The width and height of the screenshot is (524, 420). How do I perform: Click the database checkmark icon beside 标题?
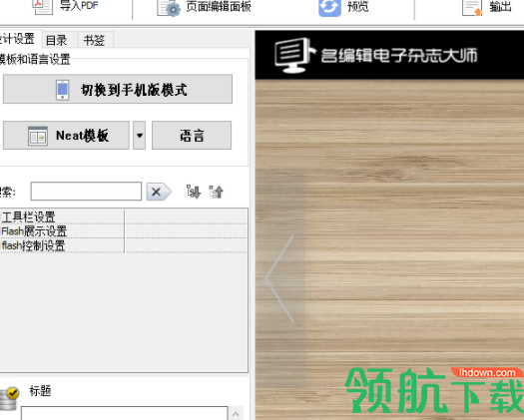9,398
